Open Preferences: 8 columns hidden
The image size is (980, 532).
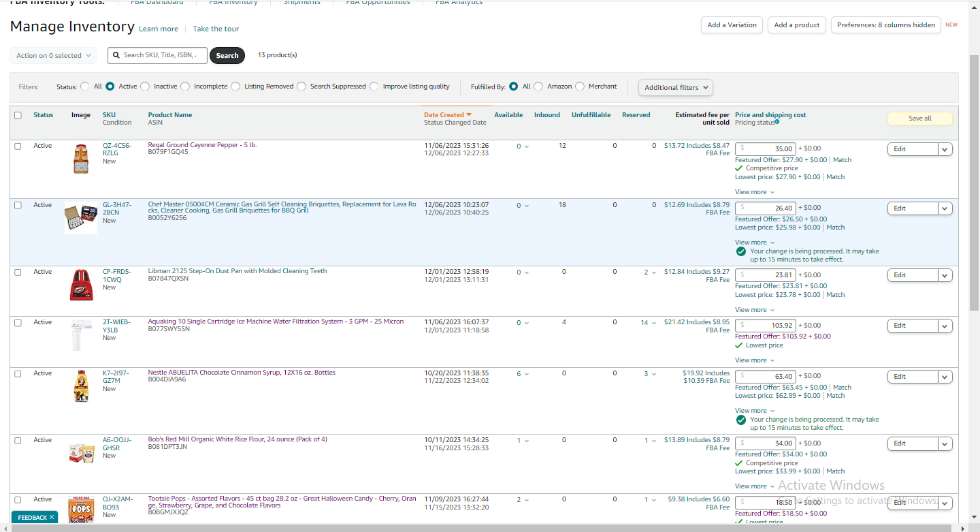click(886, 25)
